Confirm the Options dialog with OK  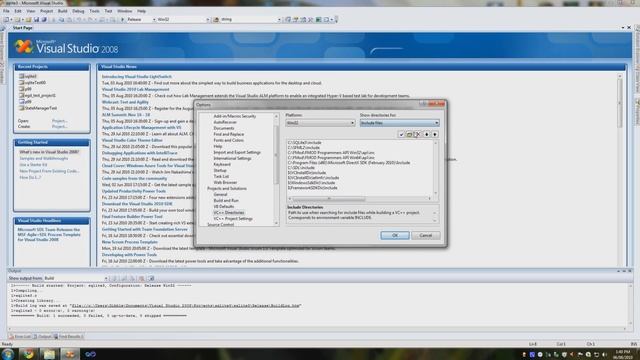click(x=394, y=236)
